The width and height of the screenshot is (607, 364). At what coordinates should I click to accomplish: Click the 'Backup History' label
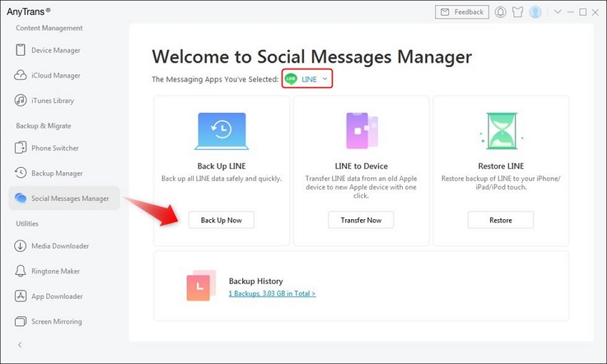(x=256, y=281)
